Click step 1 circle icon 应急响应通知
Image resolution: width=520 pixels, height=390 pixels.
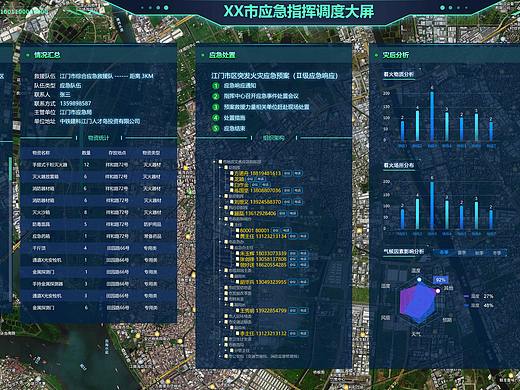[216, 86]
